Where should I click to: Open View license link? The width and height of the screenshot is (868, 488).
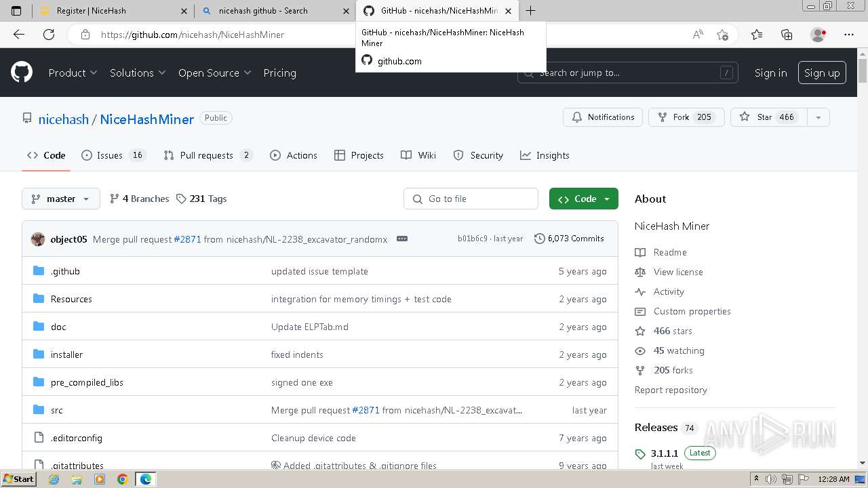click(669, 272)
